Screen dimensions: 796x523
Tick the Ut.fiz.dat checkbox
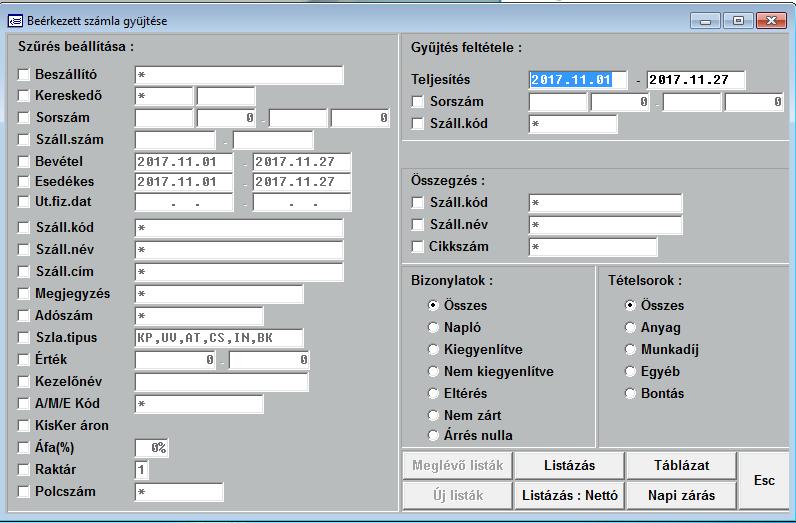point(24,202)
